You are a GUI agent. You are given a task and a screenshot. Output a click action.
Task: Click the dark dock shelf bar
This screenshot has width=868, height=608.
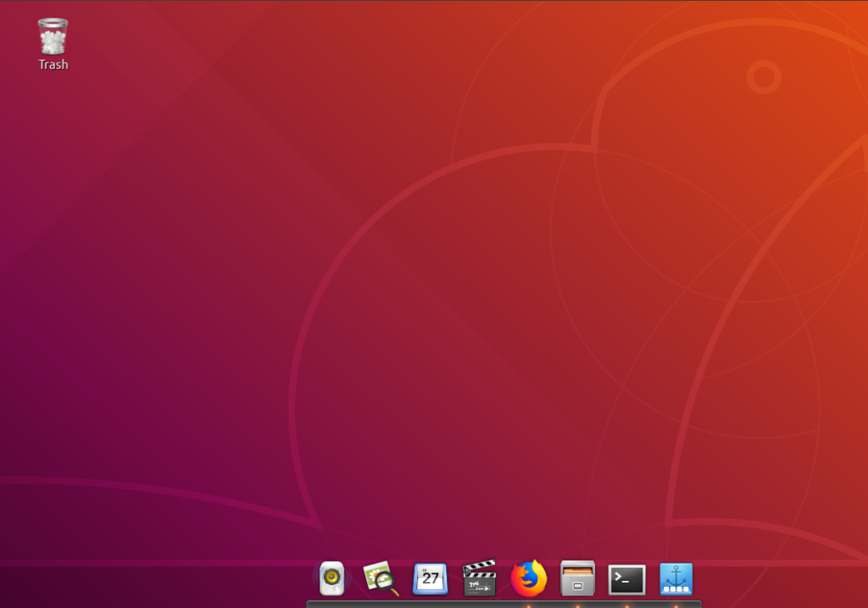tap(424, 604)
